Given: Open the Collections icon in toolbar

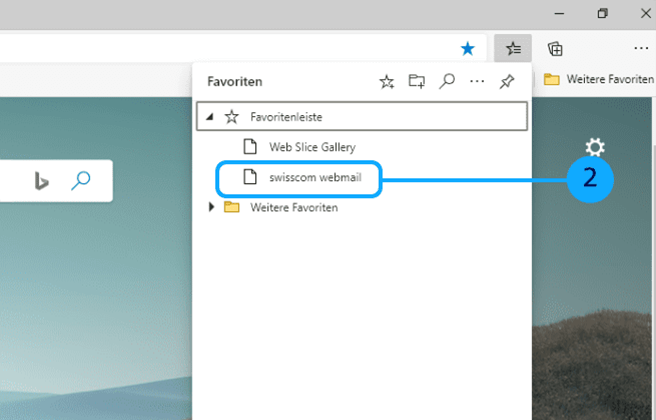Looking at the screenshot, I should [x=555, y=48].
